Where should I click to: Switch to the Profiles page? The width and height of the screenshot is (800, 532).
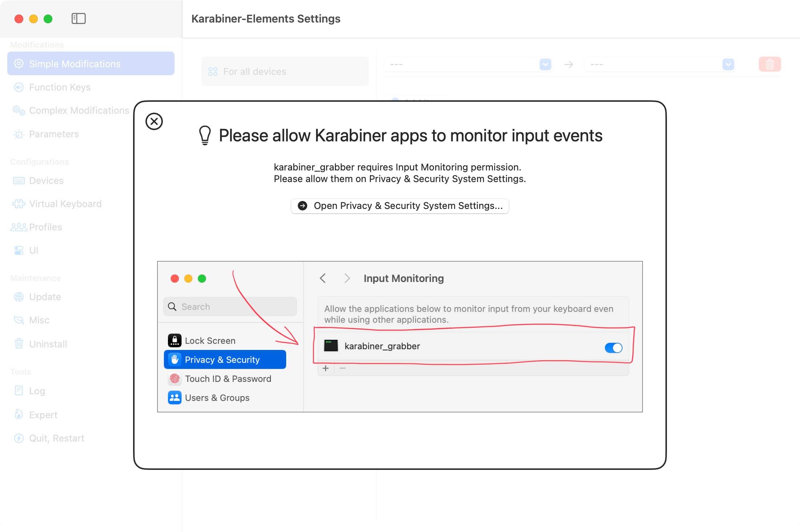pyautogui.click(x=45, y=227)
